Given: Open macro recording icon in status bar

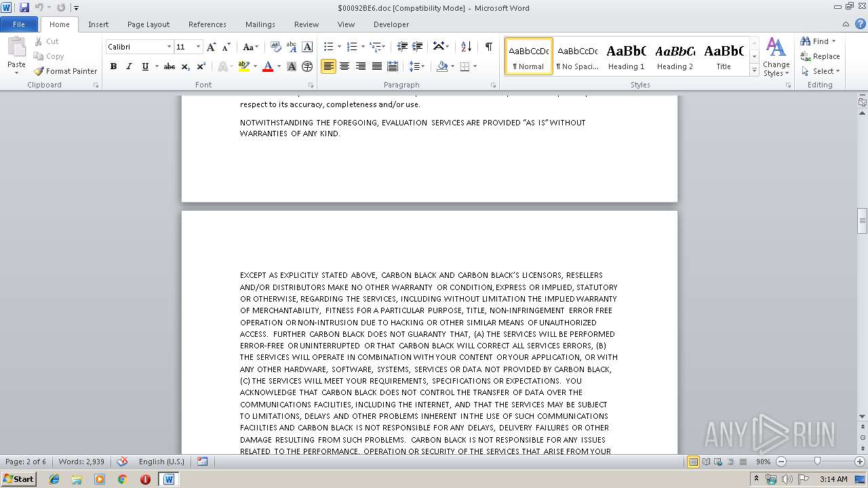Looking at the screenshot, I should coord(202,462).
